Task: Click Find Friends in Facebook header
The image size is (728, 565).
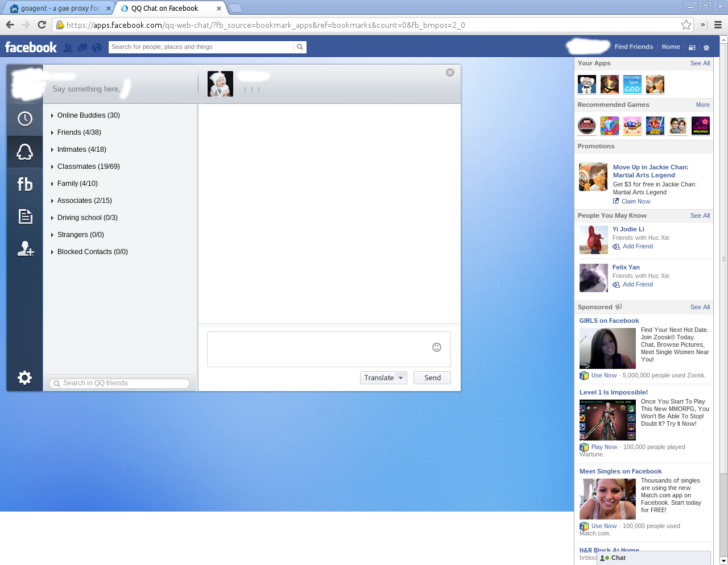Action: 634,47
